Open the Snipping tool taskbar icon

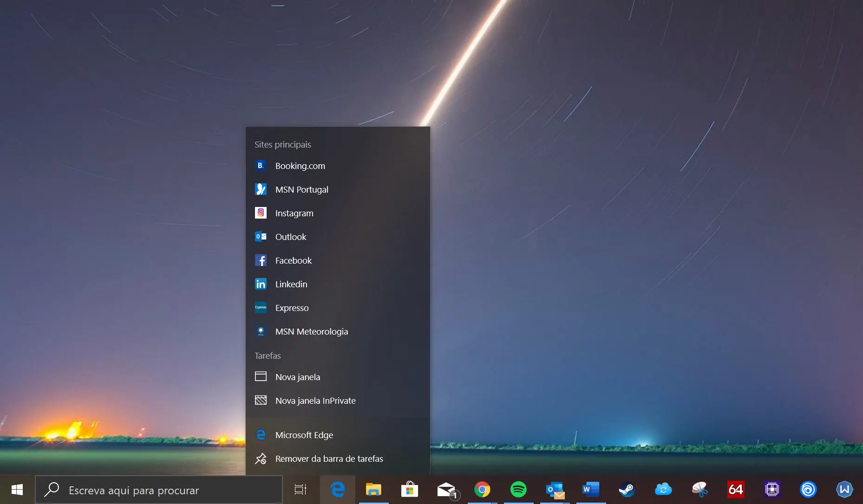click(x=700, y=490)
